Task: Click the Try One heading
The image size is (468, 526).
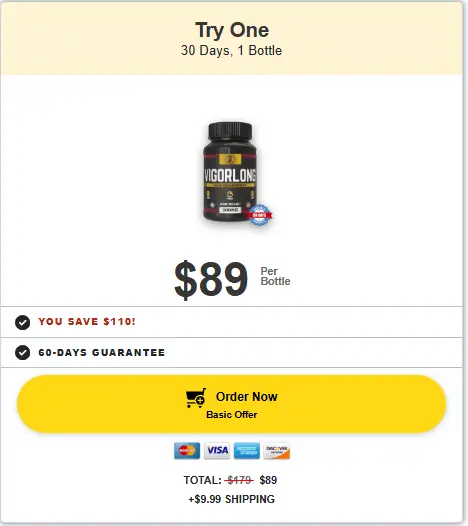Action: point(232,30)
